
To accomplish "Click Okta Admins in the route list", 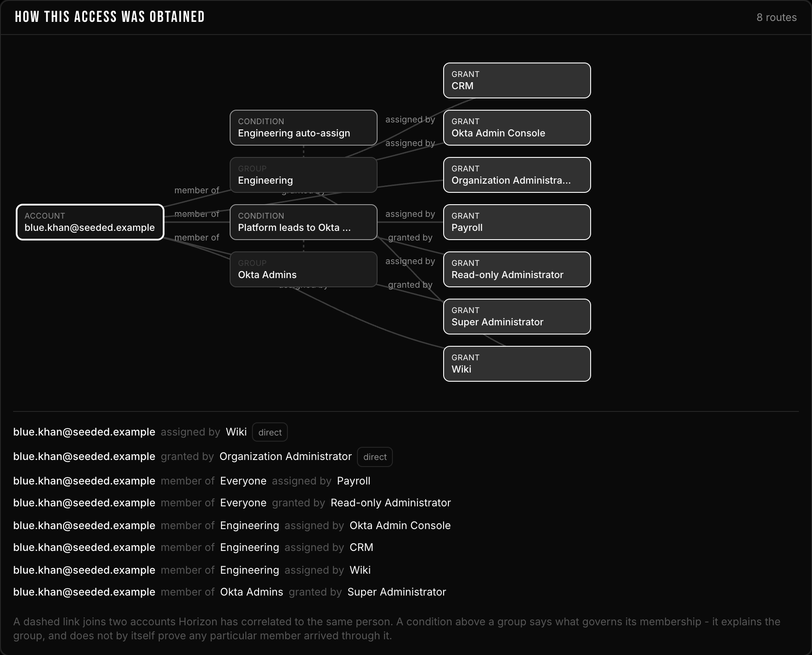I will click(252, 592).
